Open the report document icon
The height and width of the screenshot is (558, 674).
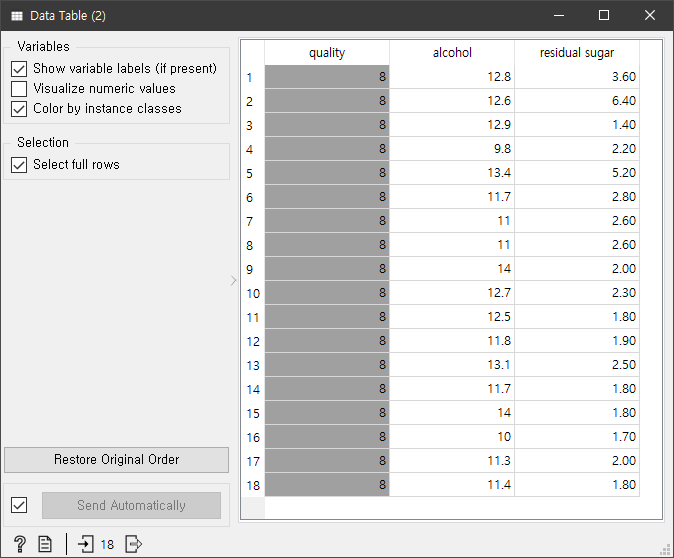tap(45, 544)
